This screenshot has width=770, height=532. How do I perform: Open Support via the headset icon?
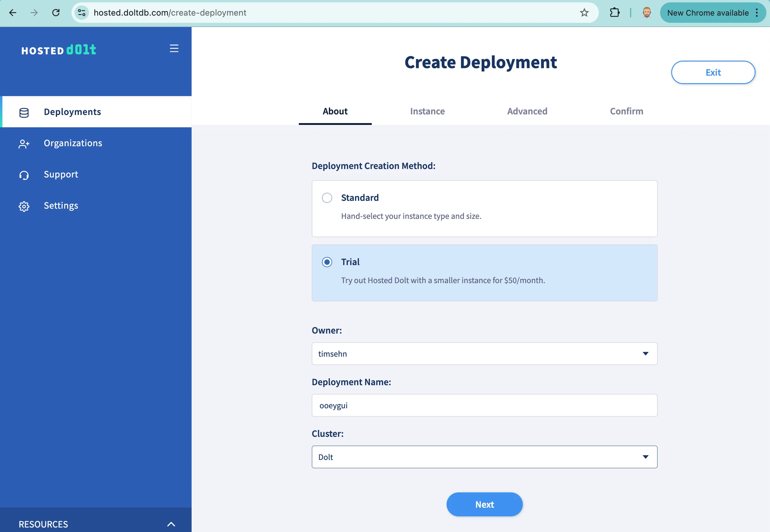[24, 175]
